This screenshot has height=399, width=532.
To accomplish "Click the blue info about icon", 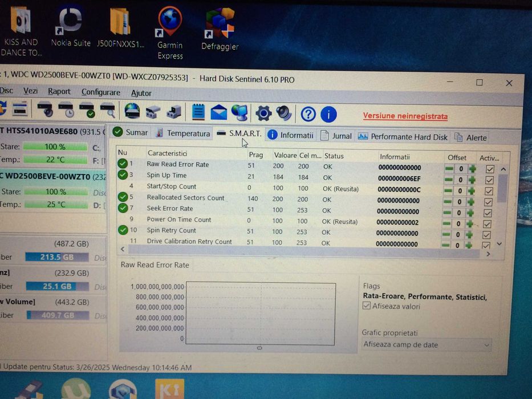I will (328, 115).
